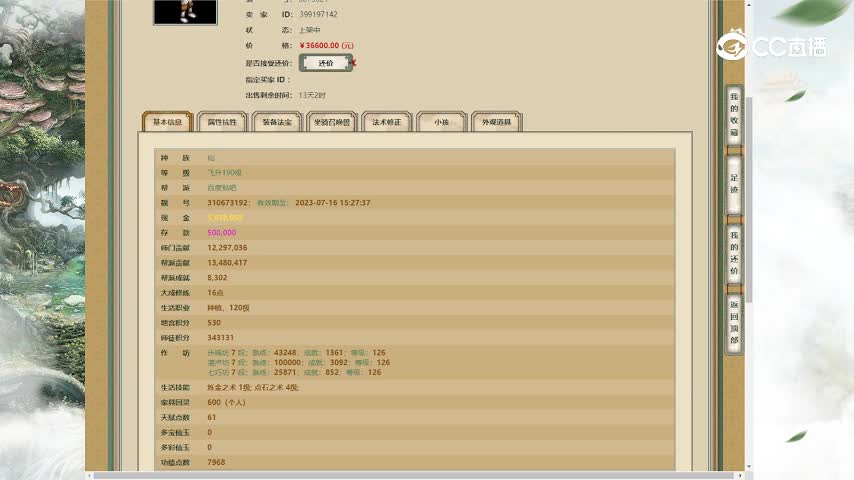Open the 法术修正 tab
This screenshot has width=854, height=480.
[387, 122]
